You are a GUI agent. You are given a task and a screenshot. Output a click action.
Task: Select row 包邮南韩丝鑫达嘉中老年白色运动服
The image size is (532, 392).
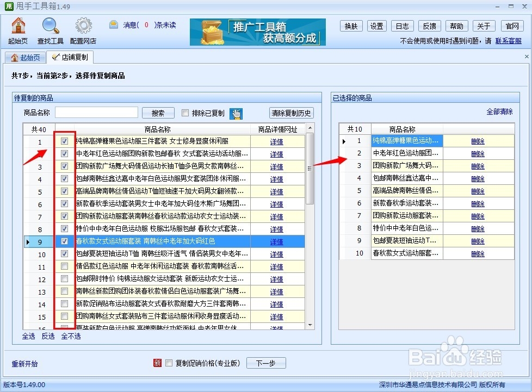click(164, 179)
